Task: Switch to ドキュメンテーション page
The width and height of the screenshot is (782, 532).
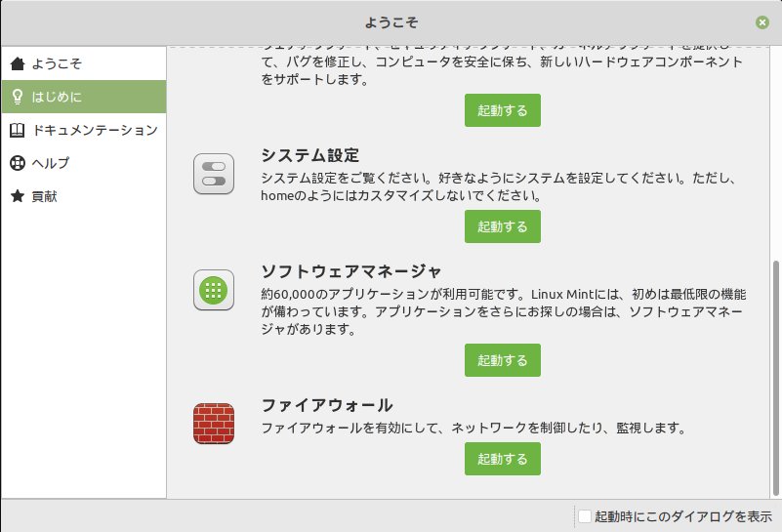Action: (84, 130)
